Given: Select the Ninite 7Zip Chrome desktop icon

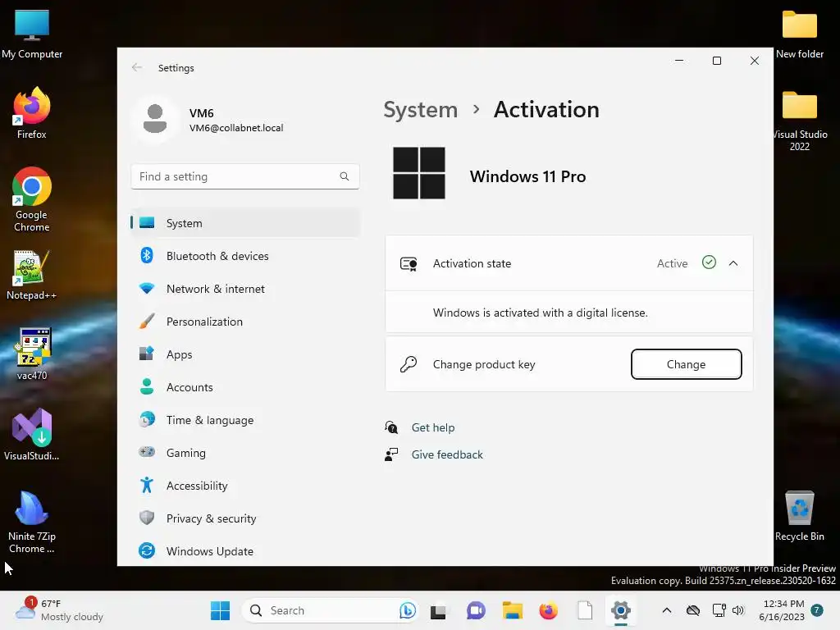Looking at the screenshot, I should (32, 522).
